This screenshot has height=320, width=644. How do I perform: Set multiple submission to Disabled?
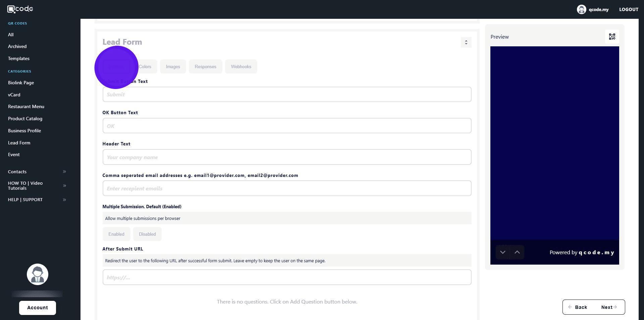[x=147, y=234]
